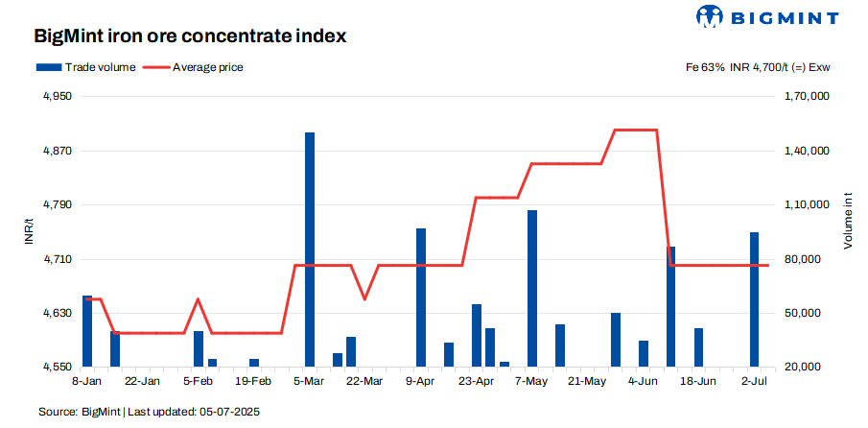This screenshot has width=868, height=428.
Task: Select the tallest bar at 5-Mar
Action: (310, 250)
